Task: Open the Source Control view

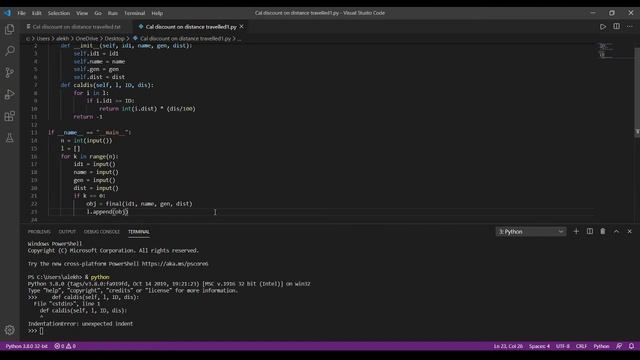Action: click(9, 73)
